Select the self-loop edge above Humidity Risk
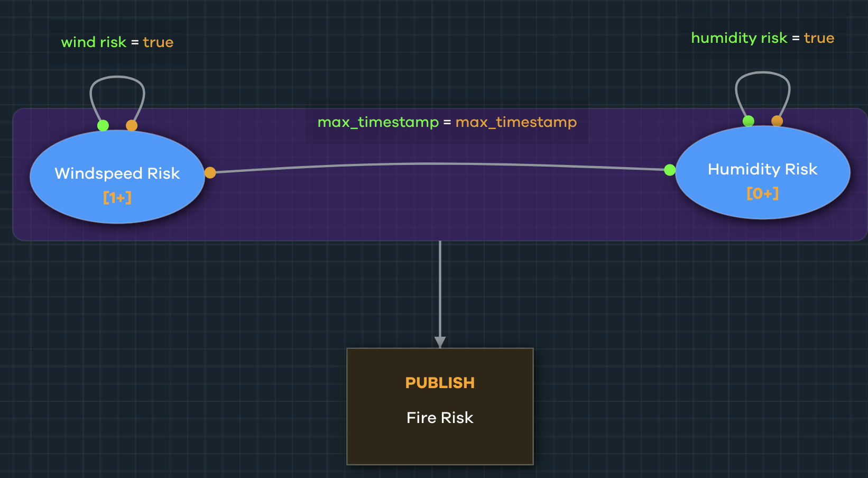The width and height of the screenshot is (868, 478). click(x=763, y=73)
